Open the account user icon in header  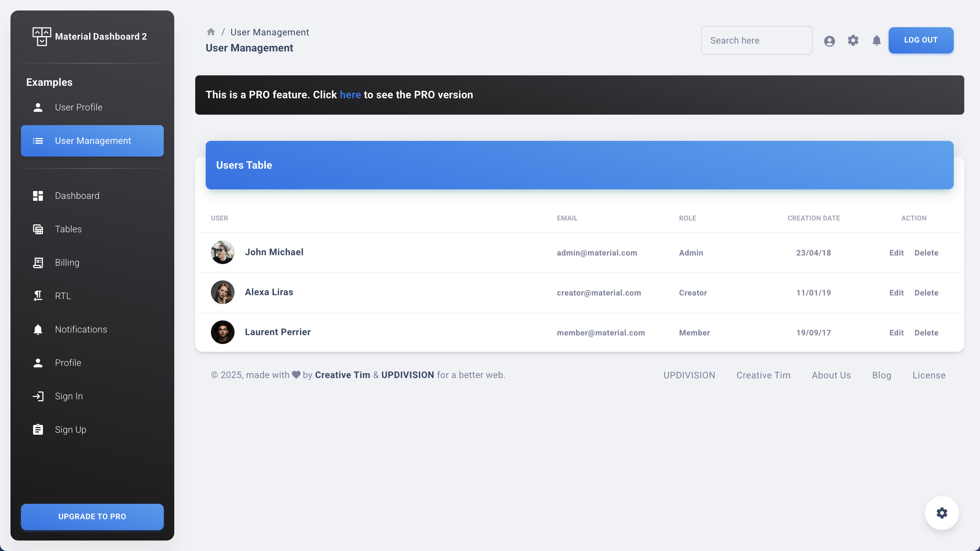(829, 41)
